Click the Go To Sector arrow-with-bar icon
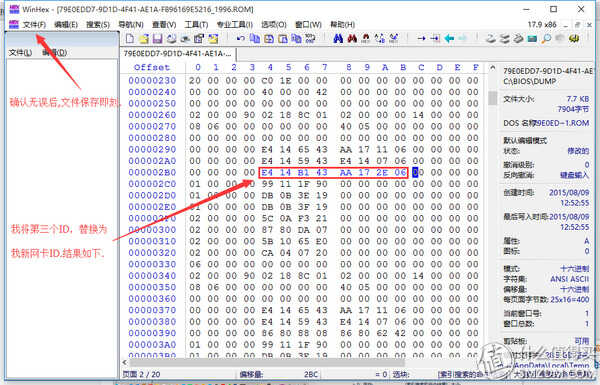Viewport: 600px width, 385px height. tap(435, 38)
